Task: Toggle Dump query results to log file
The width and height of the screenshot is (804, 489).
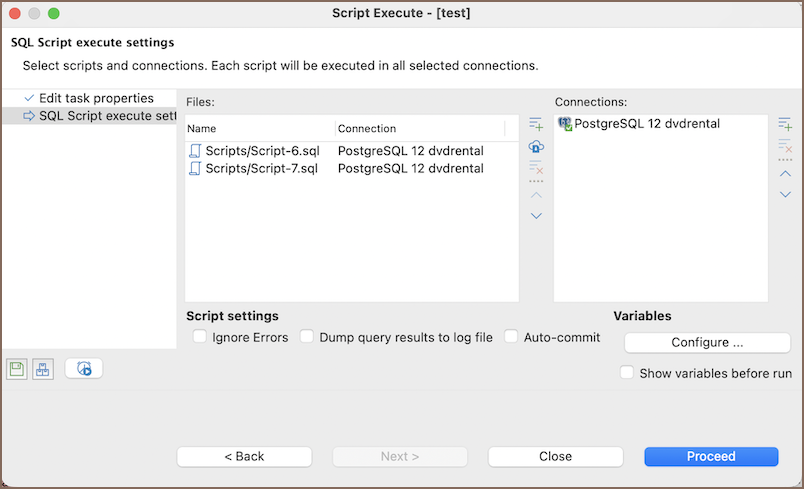Action: pyautogui.click(x=307, y=337)
